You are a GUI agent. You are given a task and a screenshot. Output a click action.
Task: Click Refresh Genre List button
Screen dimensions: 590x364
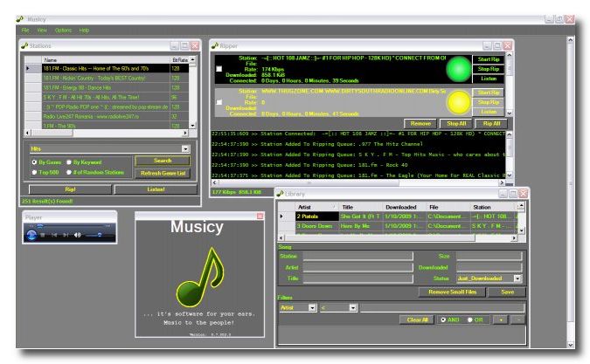(x=163, y=173)
